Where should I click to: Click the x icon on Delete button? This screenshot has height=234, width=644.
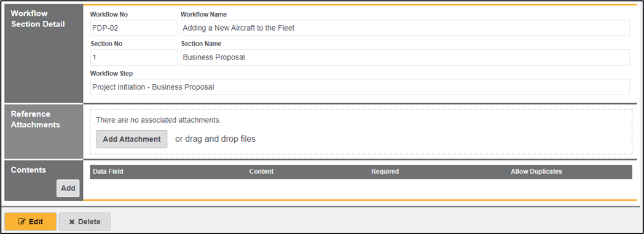[72, 222]
